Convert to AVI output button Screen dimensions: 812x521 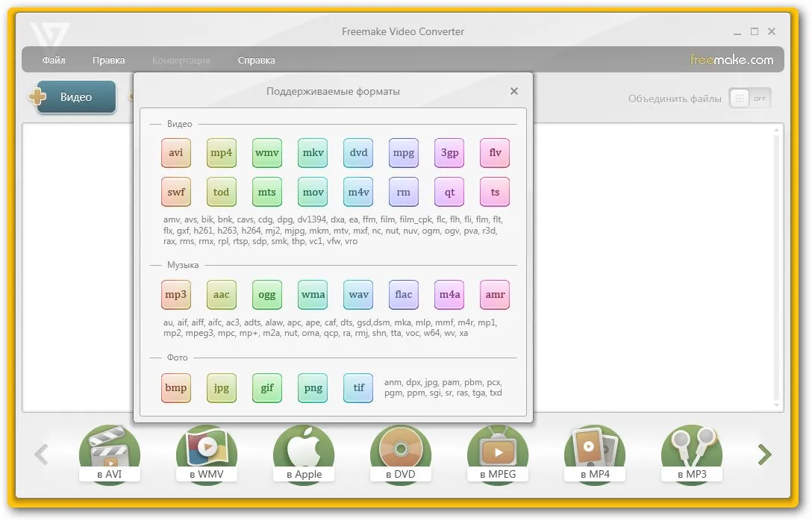[109, 455]
